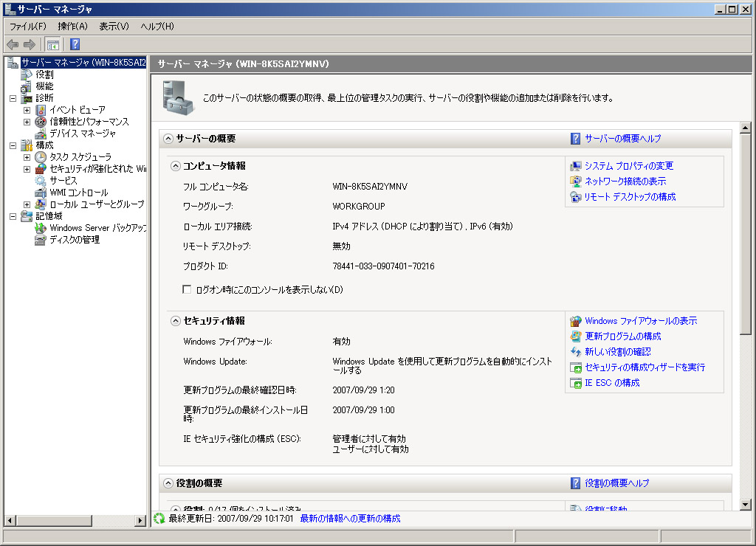
Task: Open the 表示(V) menu
Action: coord(114,27)
